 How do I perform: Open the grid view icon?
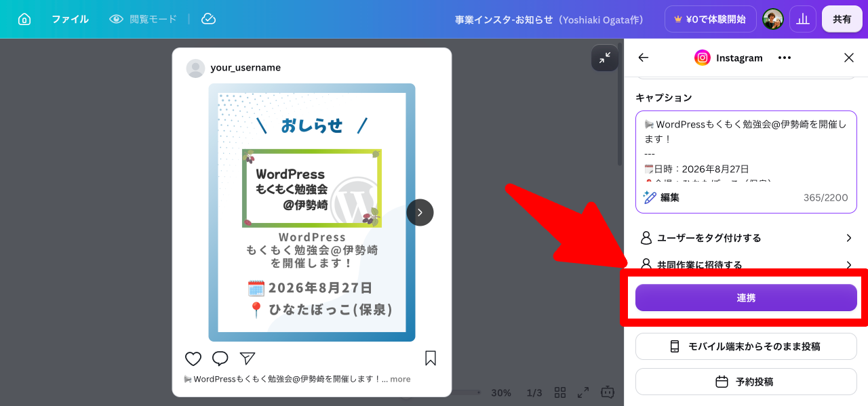tap(560, 392)
